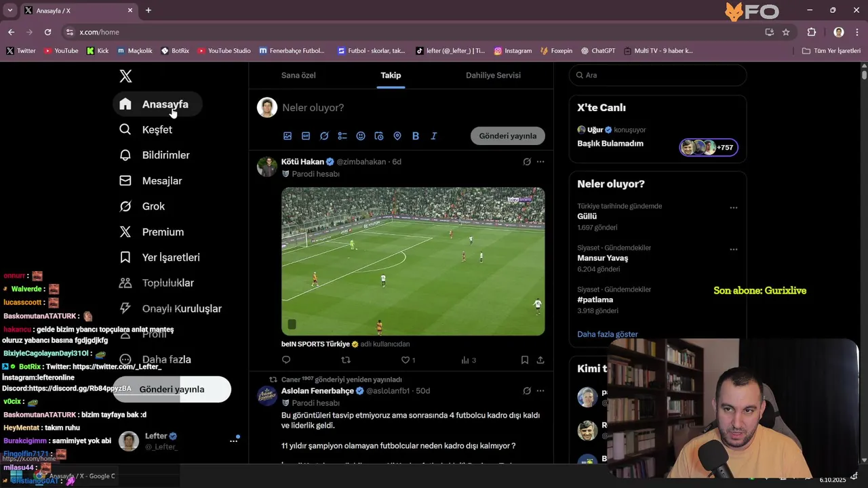Click Gönderi yayınla in composer
Screen dimensions: 868x488
pyautogui.click(x=508, y=136)
